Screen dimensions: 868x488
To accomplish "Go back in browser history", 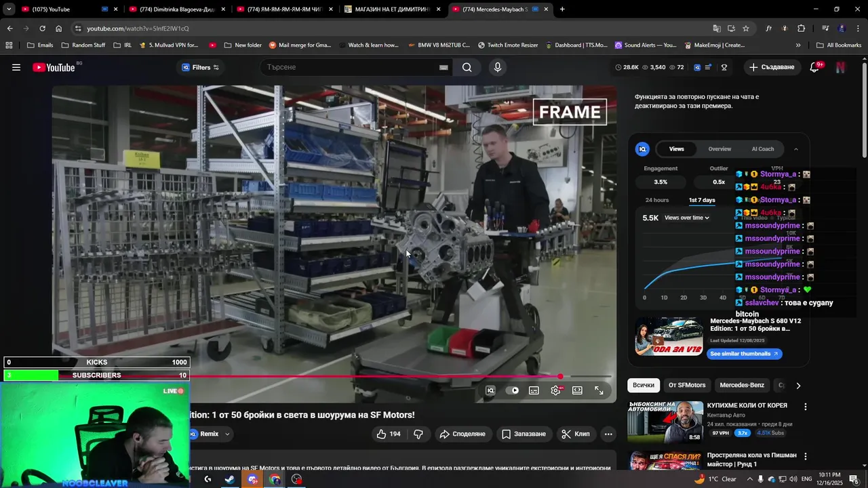I will point(9,28).
